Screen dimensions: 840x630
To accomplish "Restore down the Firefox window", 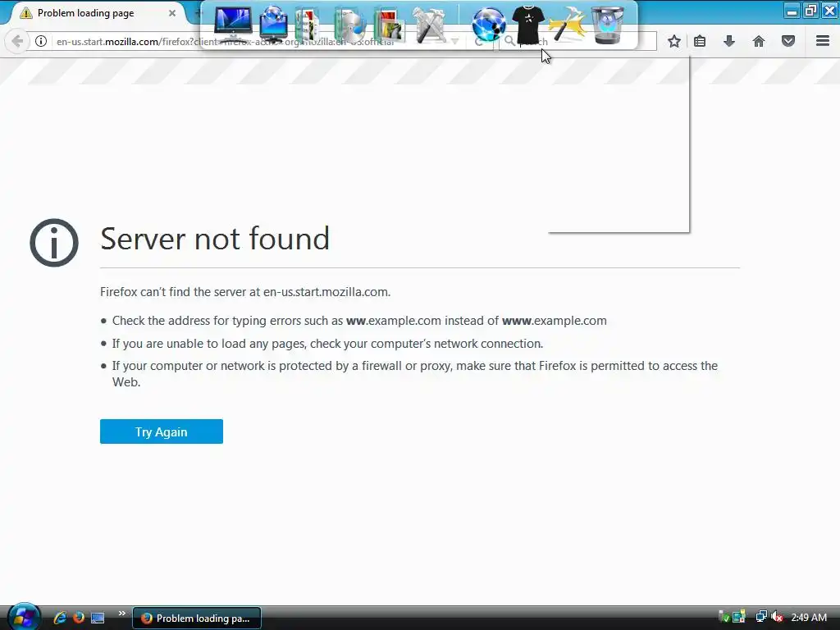I will [x=810, y=10].
